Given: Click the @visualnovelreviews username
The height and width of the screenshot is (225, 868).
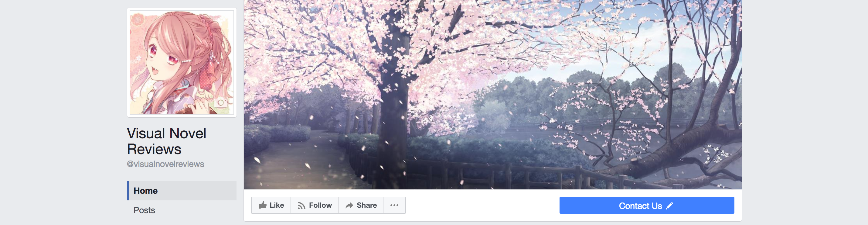Looking at the screenshot, I should (165, 164).
